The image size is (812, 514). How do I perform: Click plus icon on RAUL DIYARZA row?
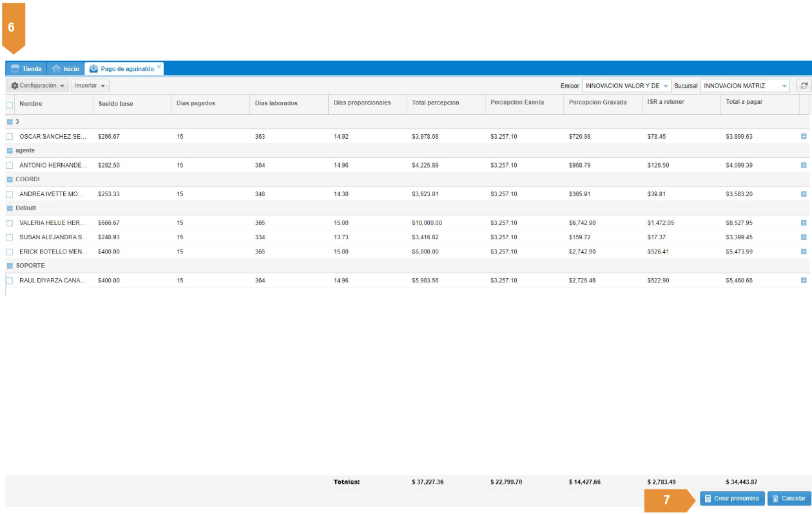coord(803,281)
